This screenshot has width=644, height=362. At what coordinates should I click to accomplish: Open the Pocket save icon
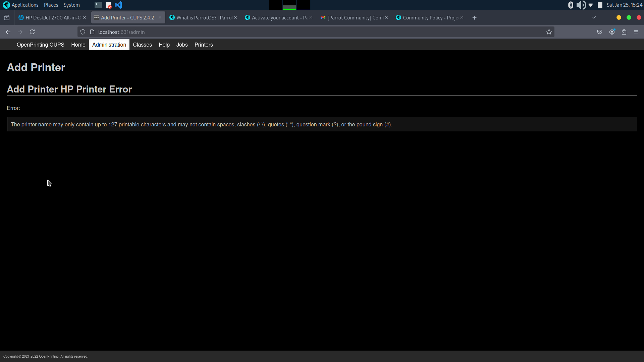click(x=600, y=32)
